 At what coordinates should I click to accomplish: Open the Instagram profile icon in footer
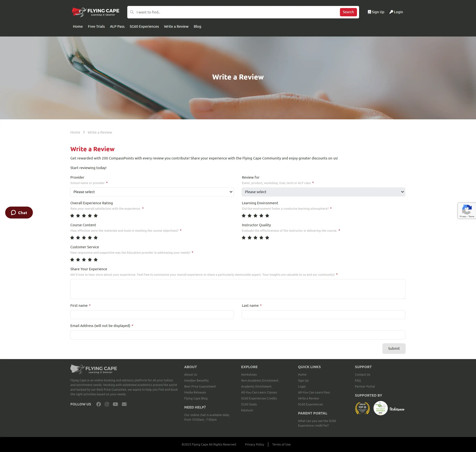point(107,404)
